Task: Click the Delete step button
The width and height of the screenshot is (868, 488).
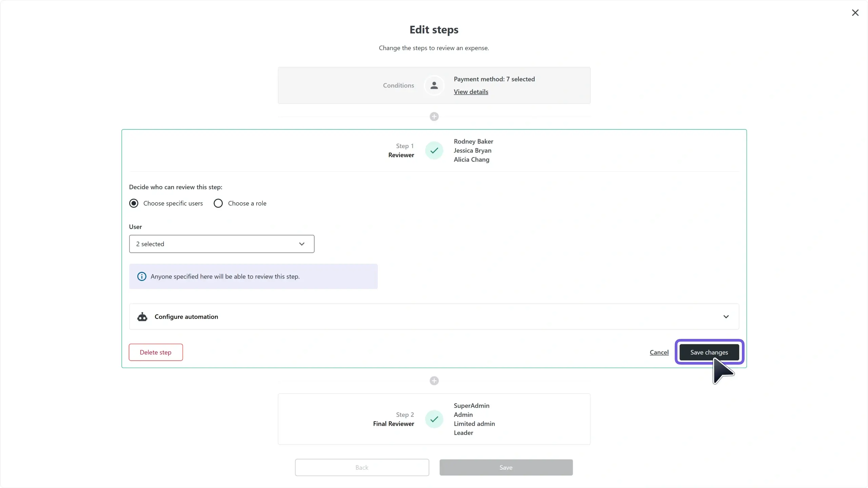Action: point(156,352)
